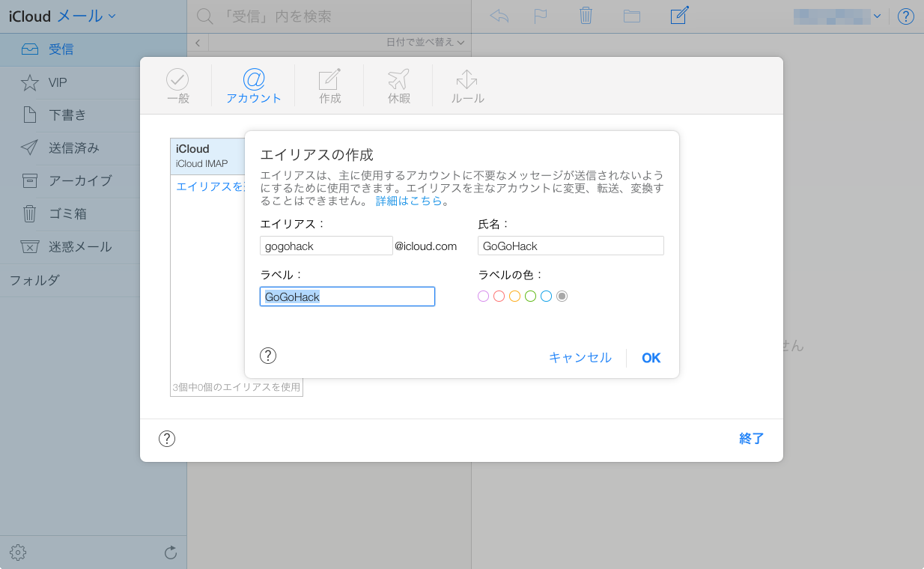Image resolution: width=924 pixels, height=569 pixels.
Task: Click the move-to-folder icon in toolbar
Action: (632, 16)
